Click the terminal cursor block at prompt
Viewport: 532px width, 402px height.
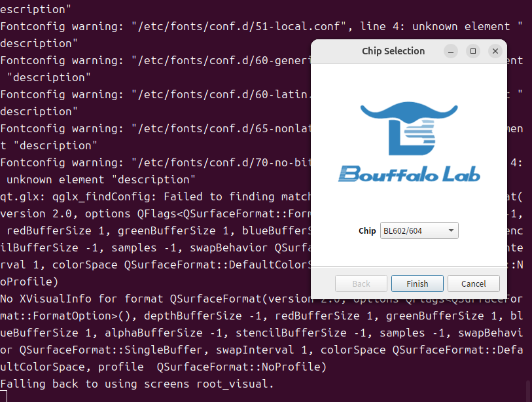point(3,396)
